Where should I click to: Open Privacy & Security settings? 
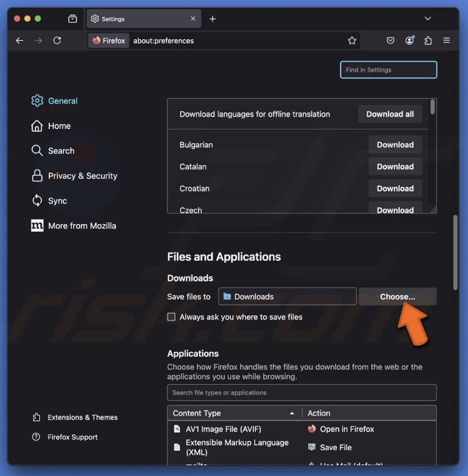tap(74, 176)
